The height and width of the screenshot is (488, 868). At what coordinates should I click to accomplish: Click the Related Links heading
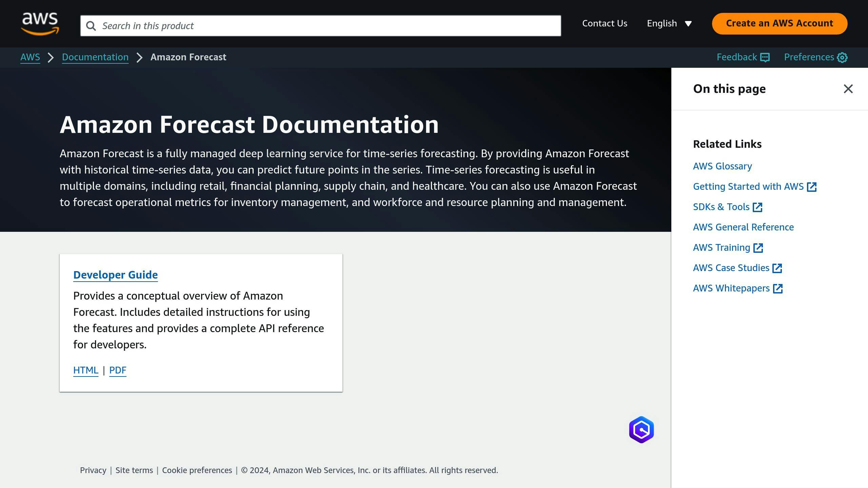coord(727,144)
